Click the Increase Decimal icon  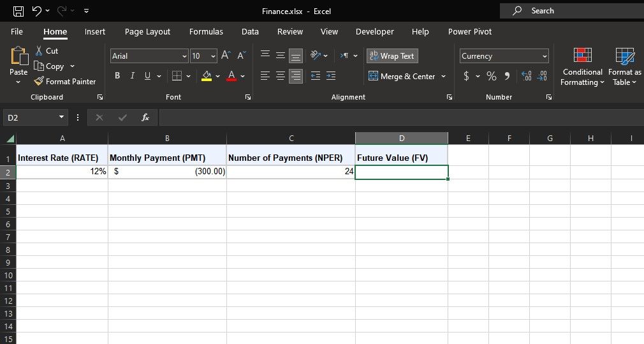(x=527, y=76)
